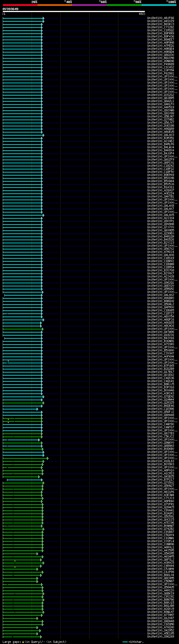Click the UniRef100_A7PED1 entry
Screen dimensions: 179x644
(161, 46)
